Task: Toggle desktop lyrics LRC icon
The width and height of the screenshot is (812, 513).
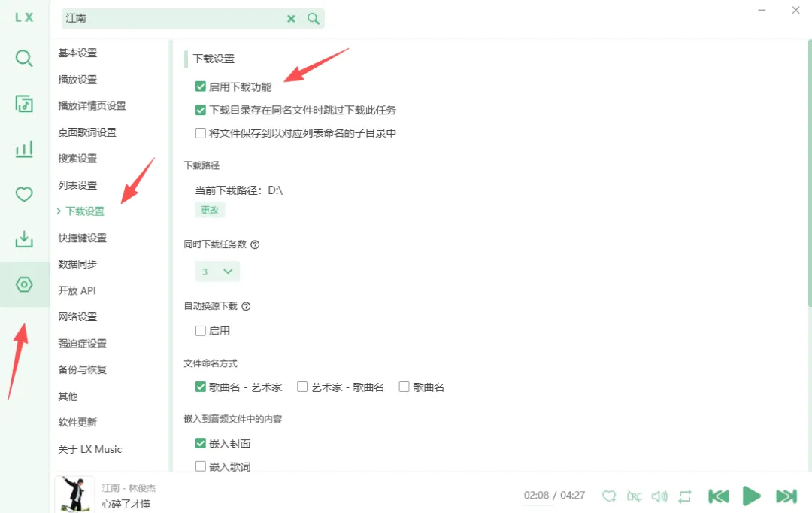Action: pyautogui.click(x=634, y=496)
